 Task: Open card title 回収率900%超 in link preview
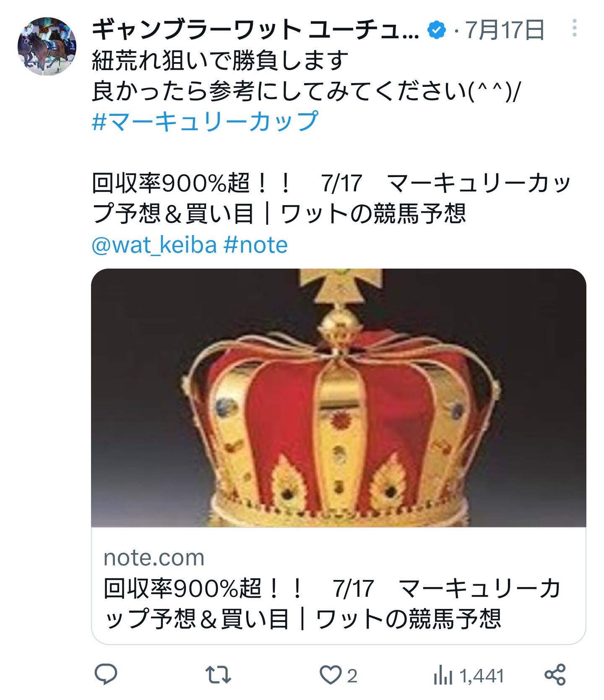[x=331, y=603]
